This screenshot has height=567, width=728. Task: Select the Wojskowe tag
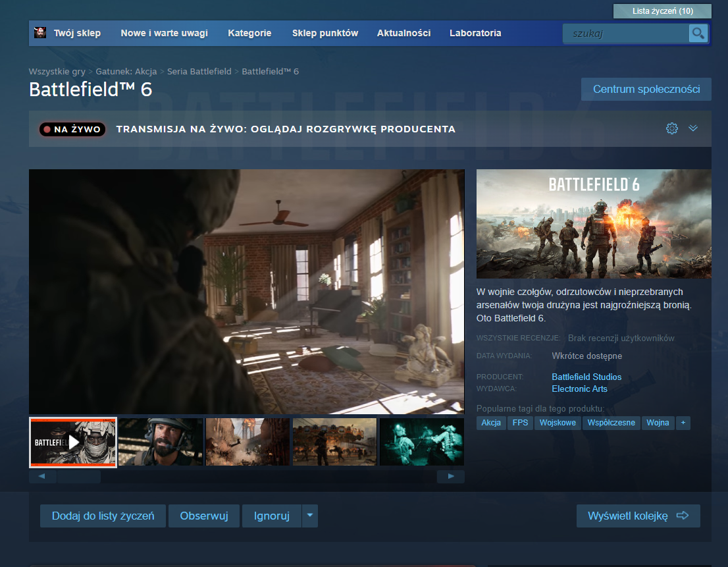pos(558,423)
